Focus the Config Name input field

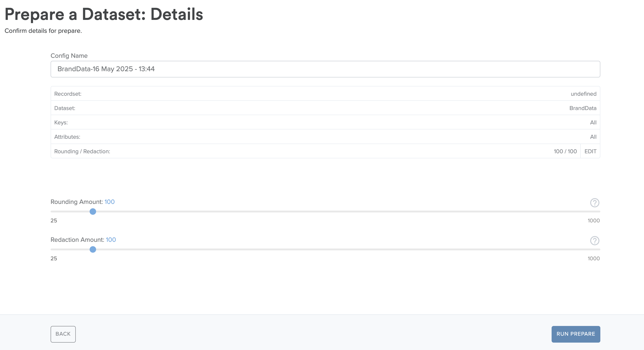click(x=325, y=69)
